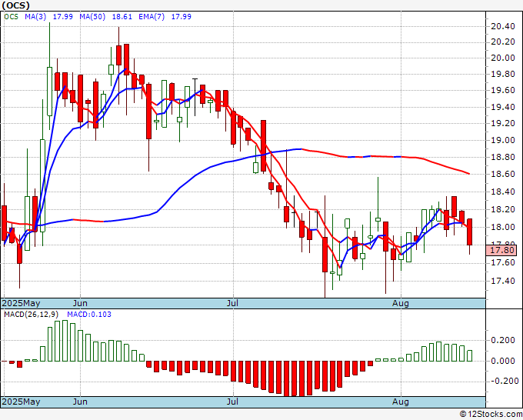Click the Aug label on MACD panel axis
Viewport: 523px width, 420px height.
click(401, 402)
